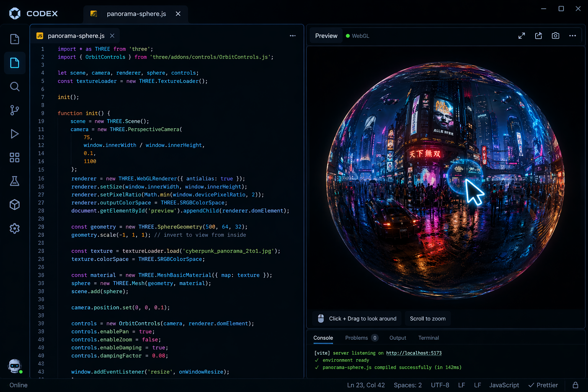
Task: Select the Explorer file icon in sidebar
Action: click(x=15, y=63)
